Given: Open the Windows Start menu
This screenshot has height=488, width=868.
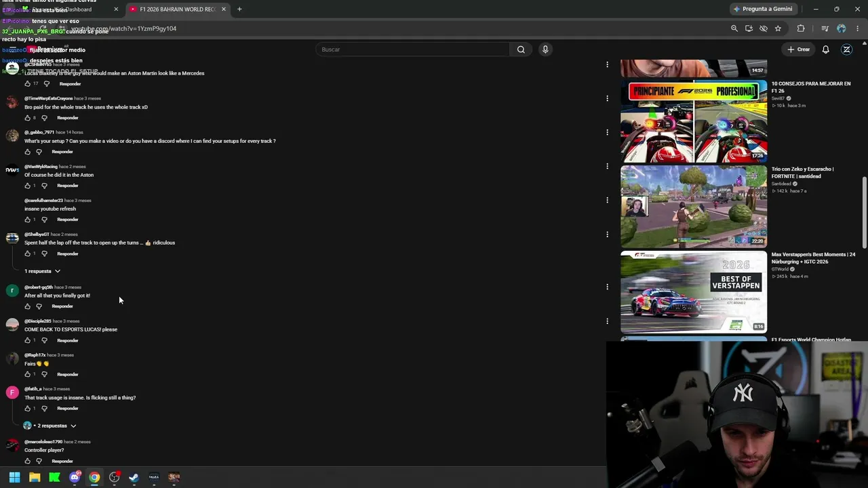Looking at the screenshot, I should click(14, 477).
